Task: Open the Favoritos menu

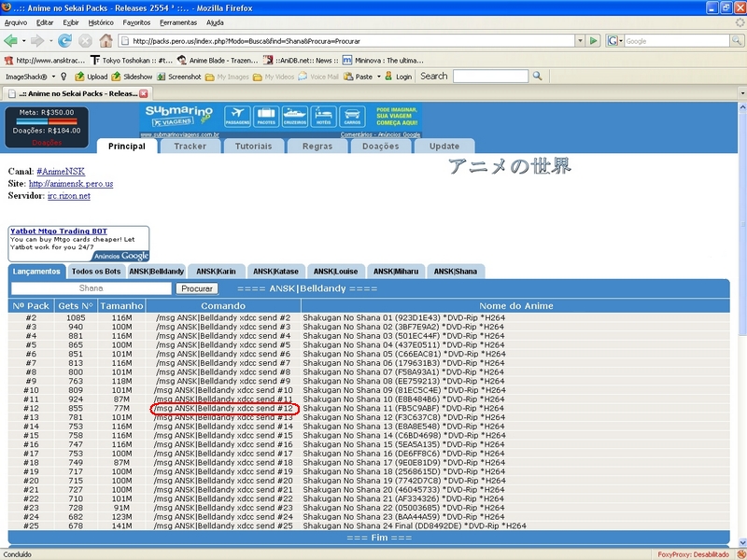Action: coord(136,21)
